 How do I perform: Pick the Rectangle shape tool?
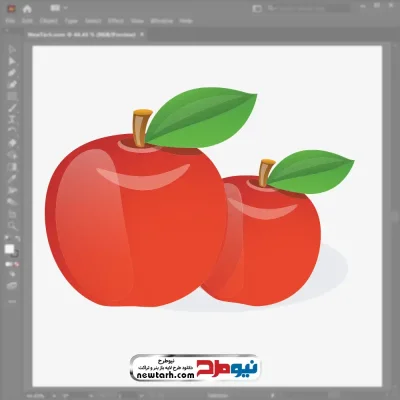(x=12, y=96)
